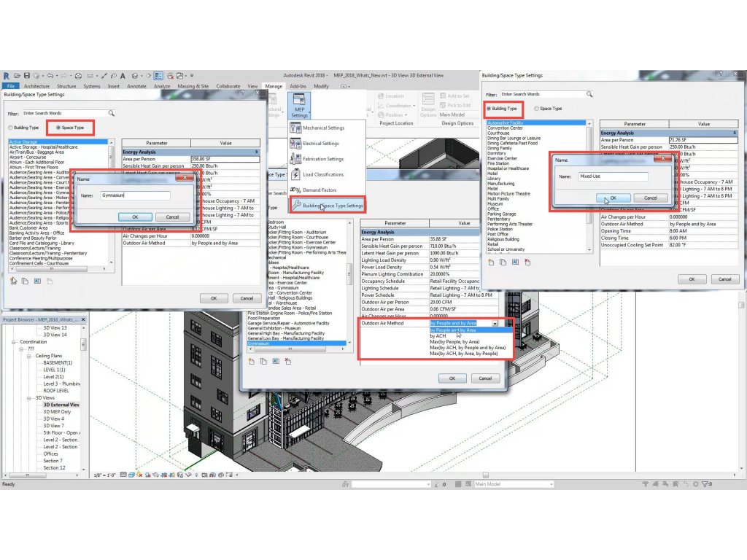Collapse Energy Analysis group in left dialog
The width and height of the screenshot is (747, 560).
click(257, 152)
